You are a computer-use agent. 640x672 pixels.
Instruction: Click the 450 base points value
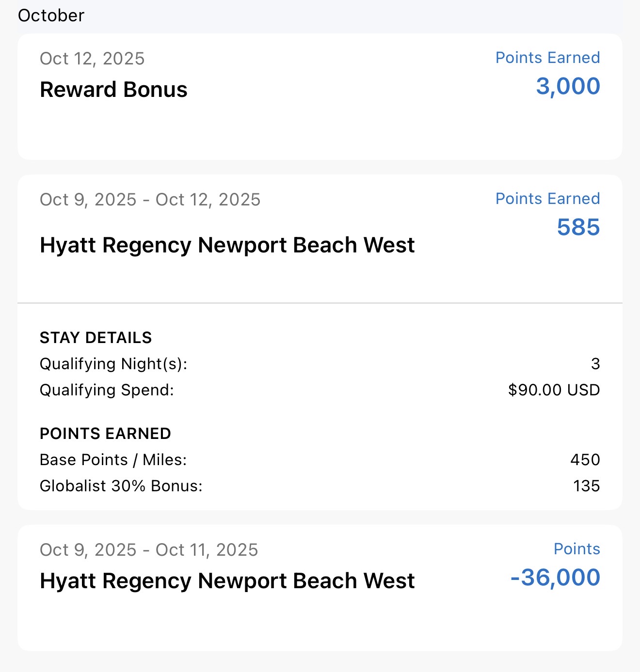tap(585, 460)
